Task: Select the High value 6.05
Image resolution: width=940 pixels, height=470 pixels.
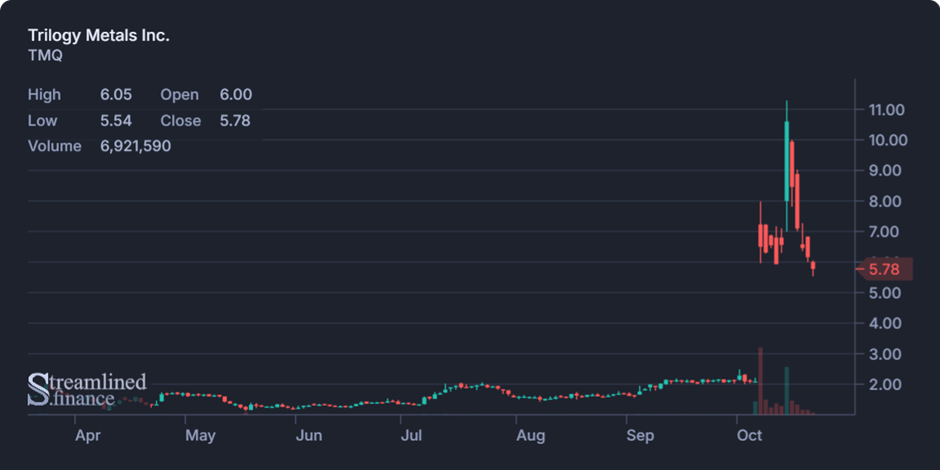Action: point(116,95)
